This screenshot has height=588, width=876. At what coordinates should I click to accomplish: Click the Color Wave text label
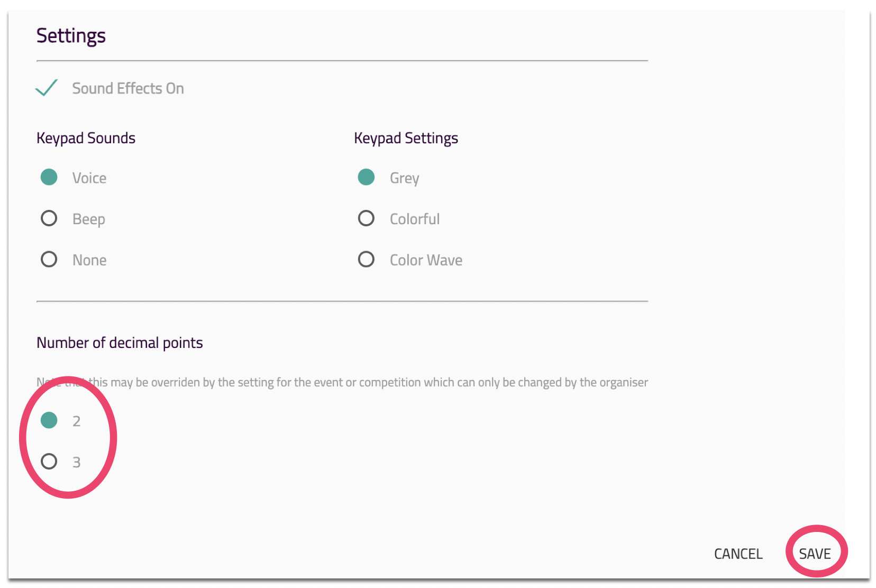click(426, 260)
